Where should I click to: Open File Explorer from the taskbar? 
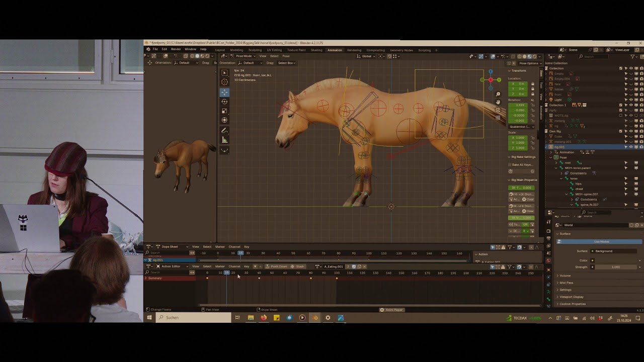(251, 318)
